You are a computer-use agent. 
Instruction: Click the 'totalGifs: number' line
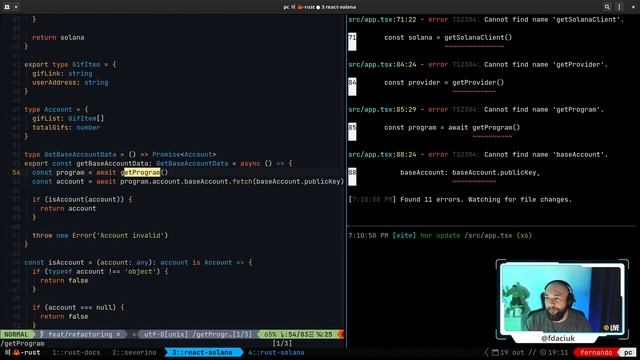66,127
